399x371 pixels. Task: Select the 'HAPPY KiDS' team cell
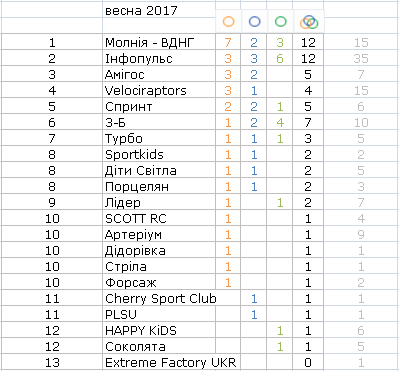159,330
